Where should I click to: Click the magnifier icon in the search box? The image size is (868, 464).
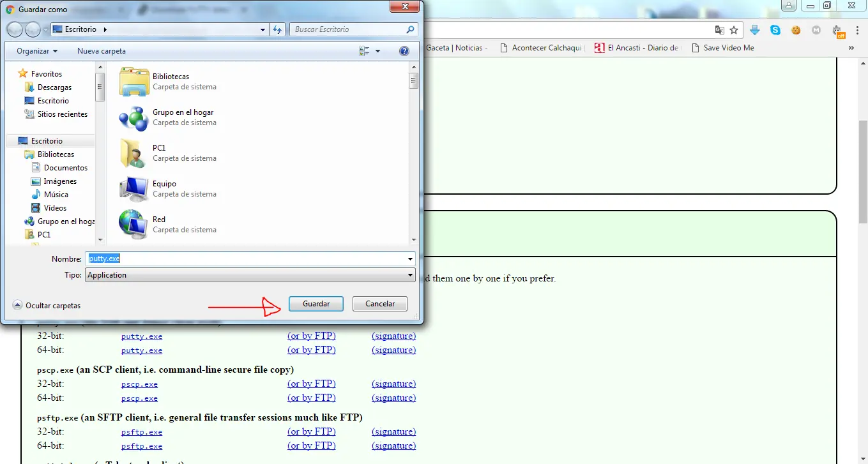pyautogui.click(x=411, y=29)
